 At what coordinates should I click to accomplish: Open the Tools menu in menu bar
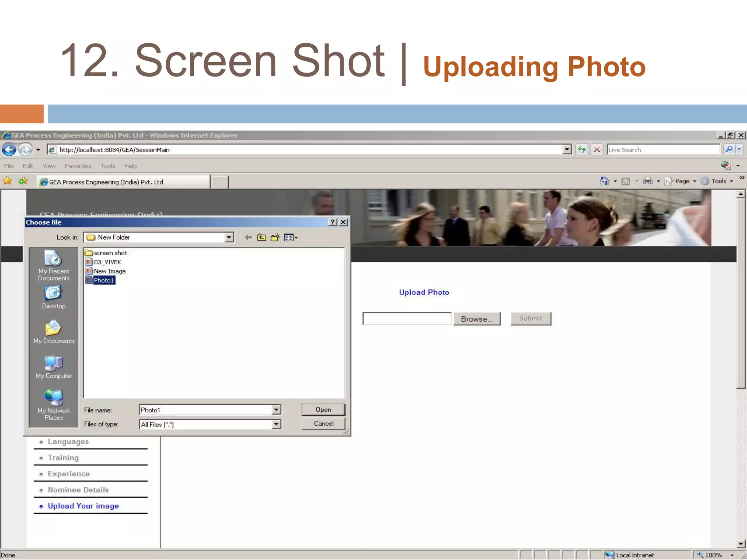(108, 166)
